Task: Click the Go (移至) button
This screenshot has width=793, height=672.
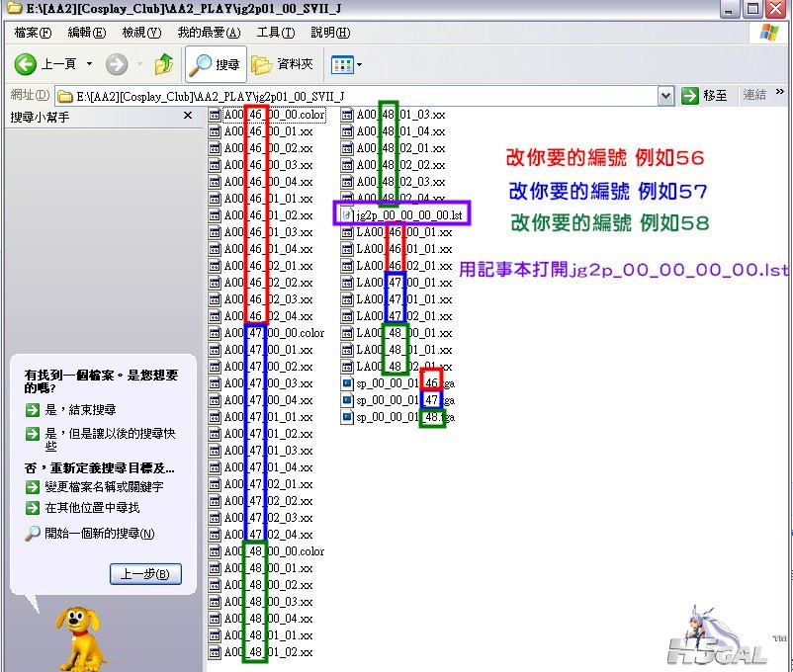Action: pyautogui.click(x=706, y=96)
